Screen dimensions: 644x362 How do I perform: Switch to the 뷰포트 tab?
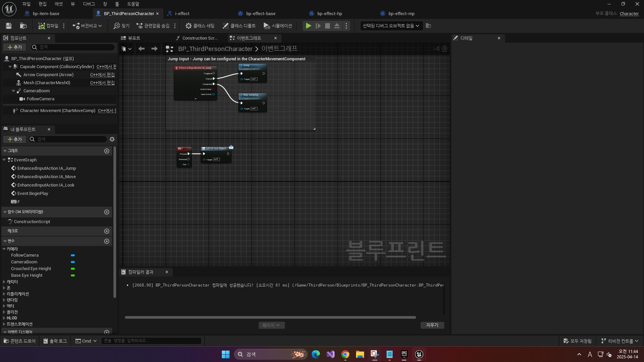point(134,38)
